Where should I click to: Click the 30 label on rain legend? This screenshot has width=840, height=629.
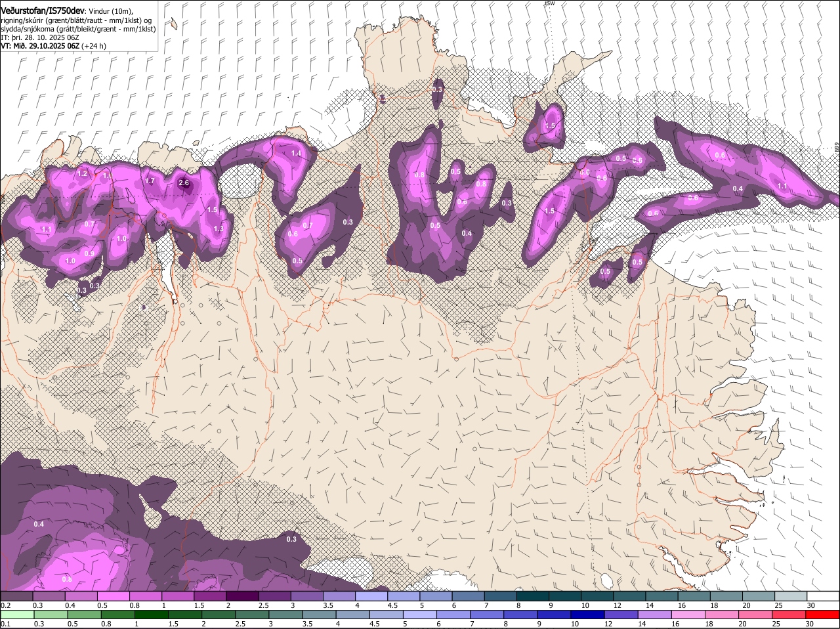809,624
